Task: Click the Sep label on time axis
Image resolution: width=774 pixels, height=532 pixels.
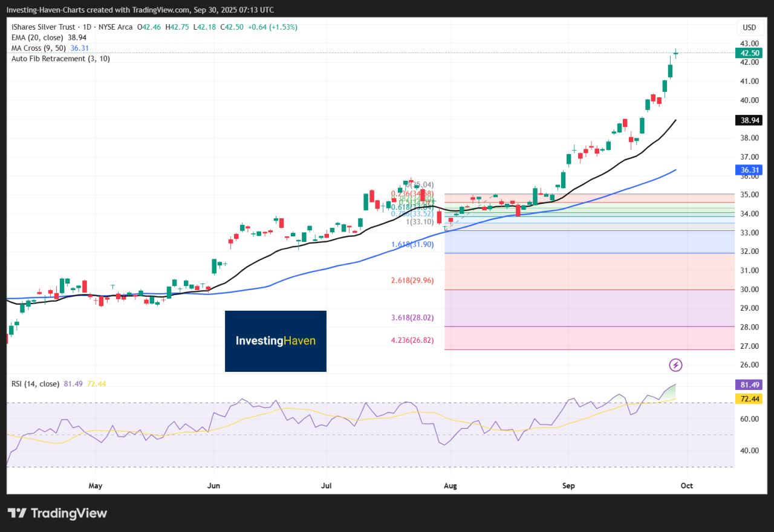Action: [x=568, y=485]
